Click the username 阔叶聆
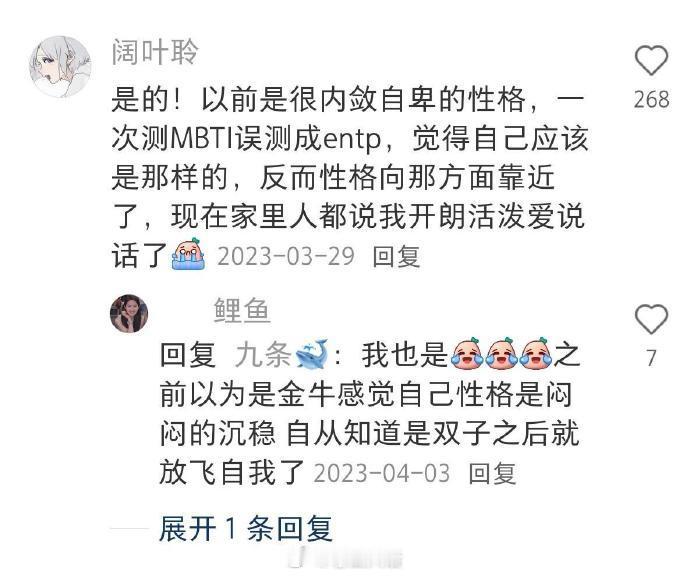 click(155, 52)
